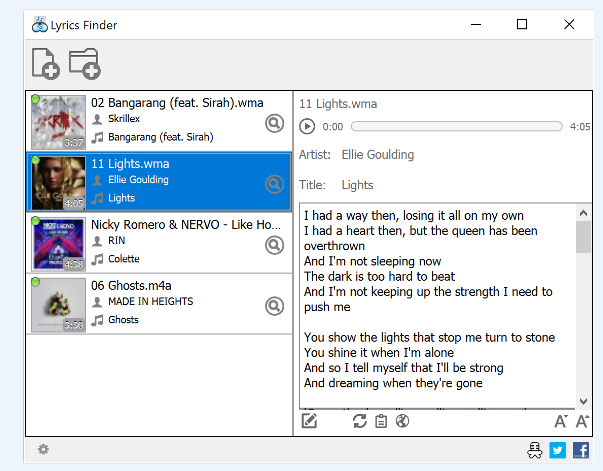Decrease the lyrics font size

(561, 421)
